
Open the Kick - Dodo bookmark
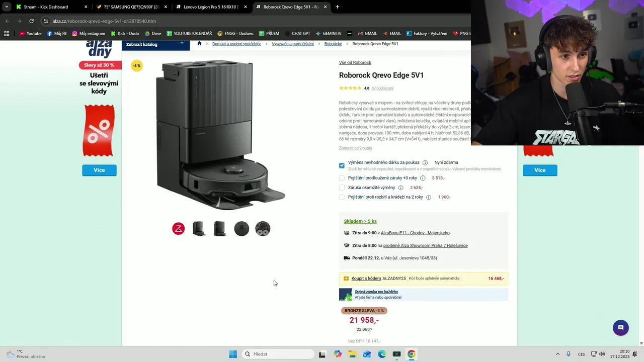pyautogui.click(x=124, y=33)
